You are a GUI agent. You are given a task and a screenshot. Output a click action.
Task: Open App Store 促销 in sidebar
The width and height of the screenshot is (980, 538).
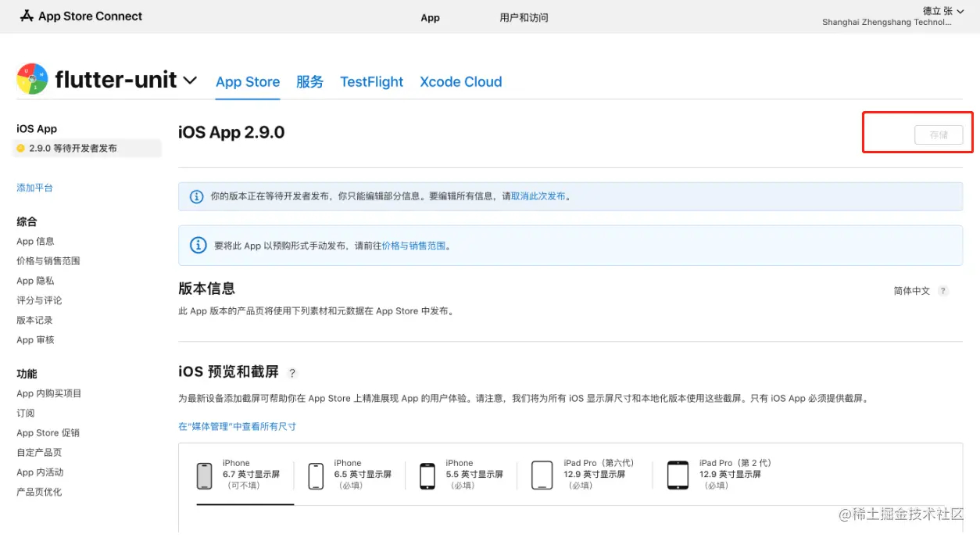pos(48,433)
